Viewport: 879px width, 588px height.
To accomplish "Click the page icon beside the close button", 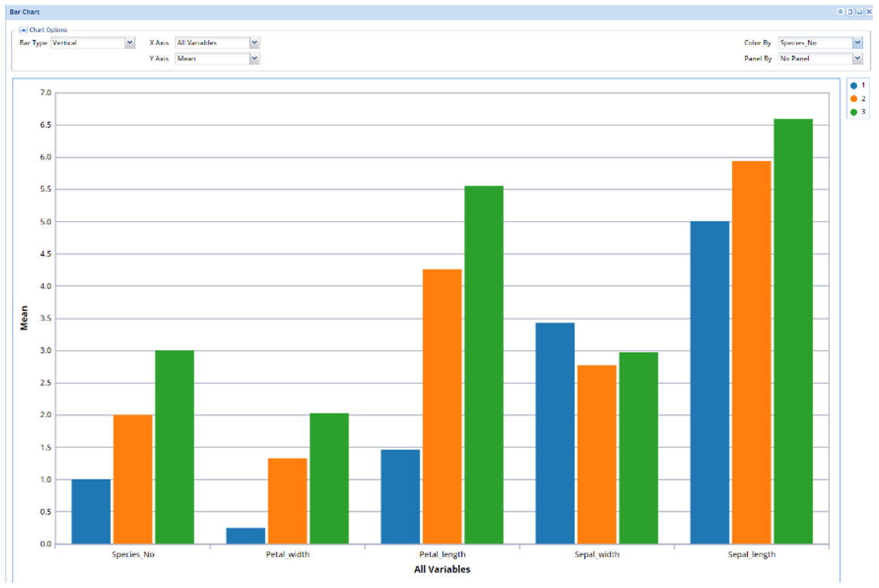I will pos(859,12).
